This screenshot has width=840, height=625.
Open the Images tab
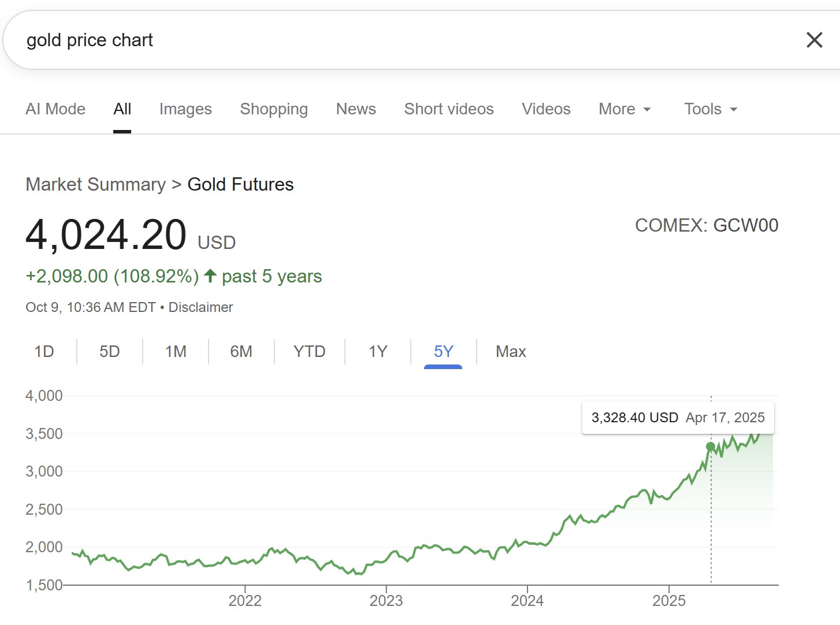click(185, 109)
